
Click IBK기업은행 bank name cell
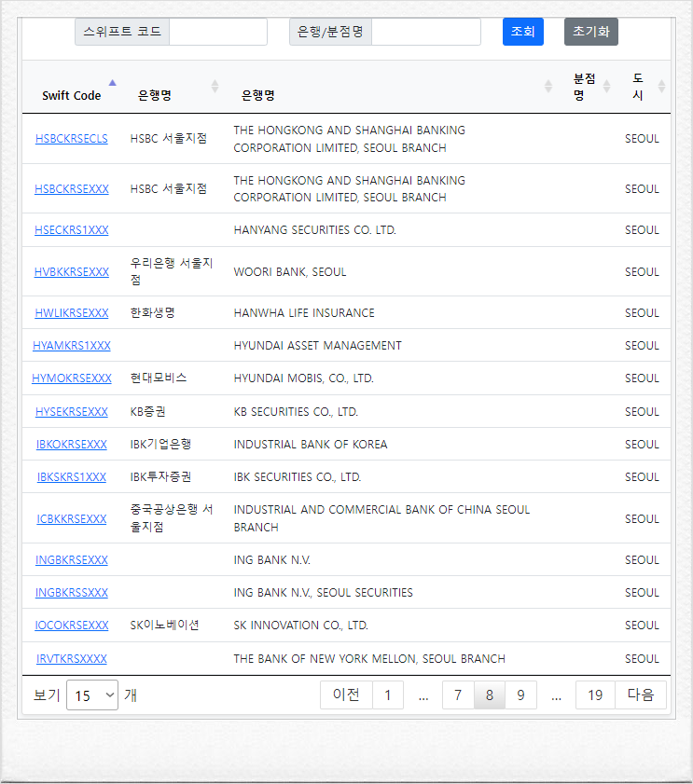160,444
